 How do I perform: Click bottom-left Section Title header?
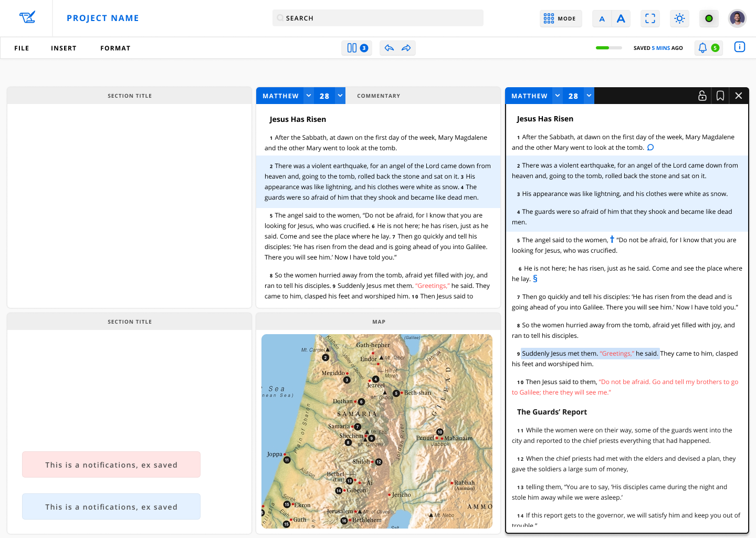point(130,322)
